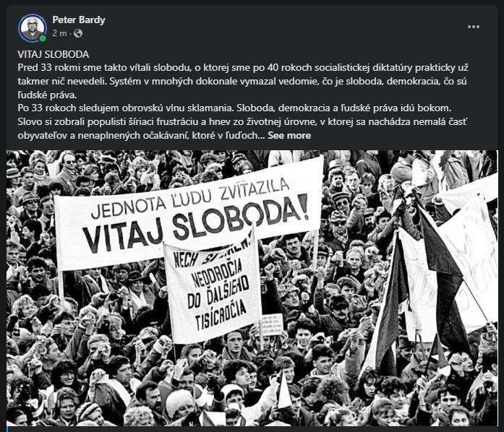The image size is (504, 432).
Task: Click the small pennant flag near photo bottom
Action: click(285, 389)
